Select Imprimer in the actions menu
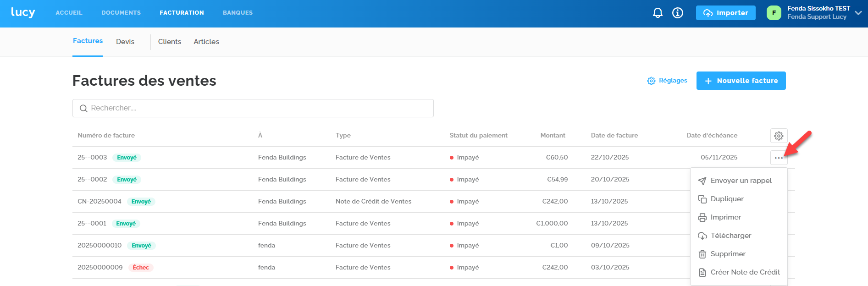The width and height of the screenshot is (868, 286). pos(725,217)
